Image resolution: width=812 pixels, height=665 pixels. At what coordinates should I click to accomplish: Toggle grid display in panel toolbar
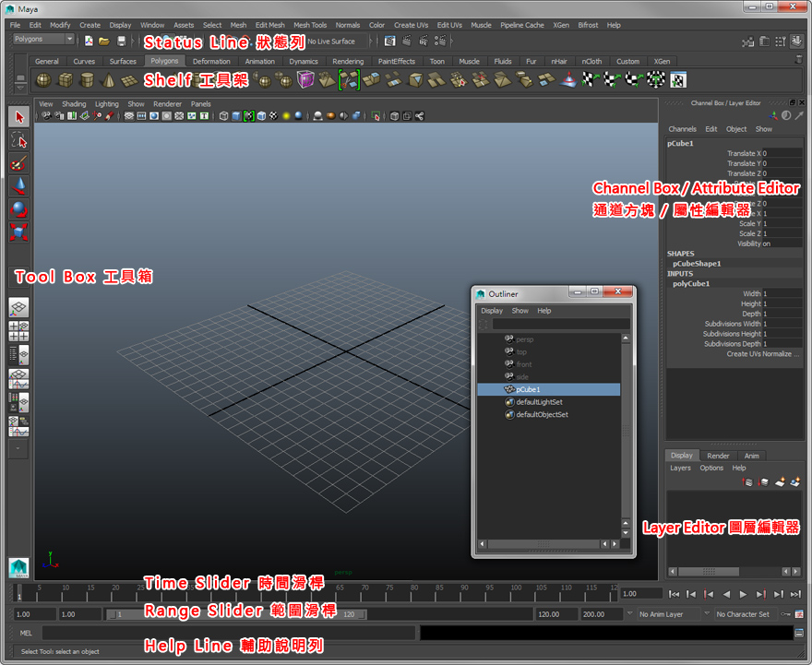click(129, 116)
